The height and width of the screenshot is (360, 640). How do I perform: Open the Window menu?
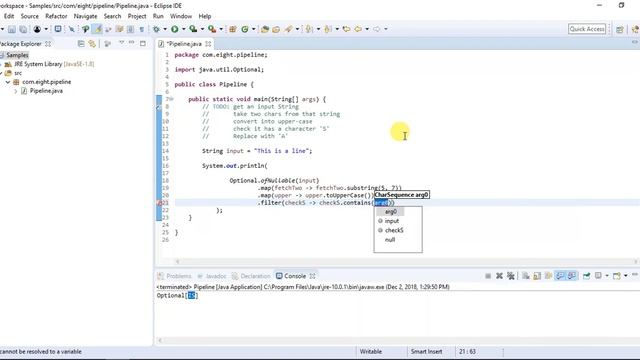(x=181, y=16)
